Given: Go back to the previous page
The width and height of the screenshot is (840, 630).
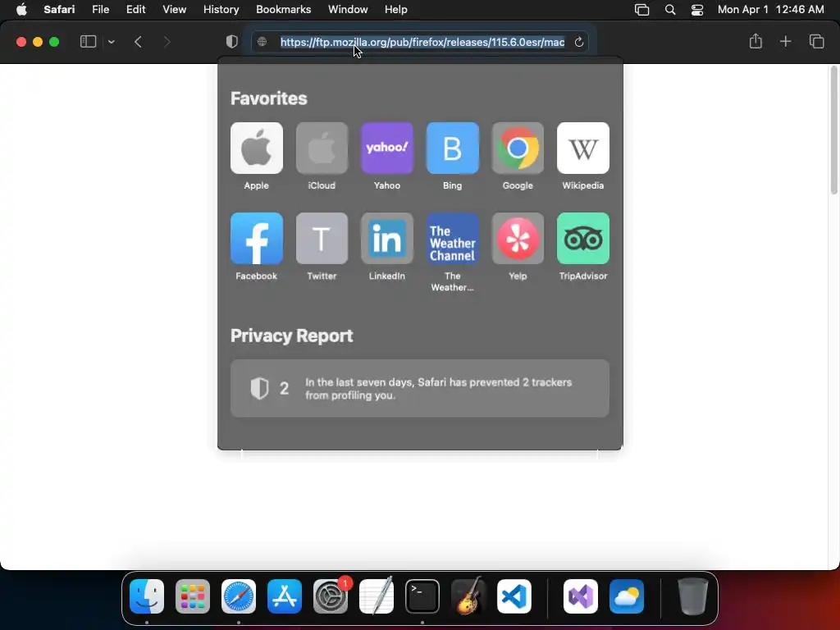Looking at the screenshot, I should [138, 42].
